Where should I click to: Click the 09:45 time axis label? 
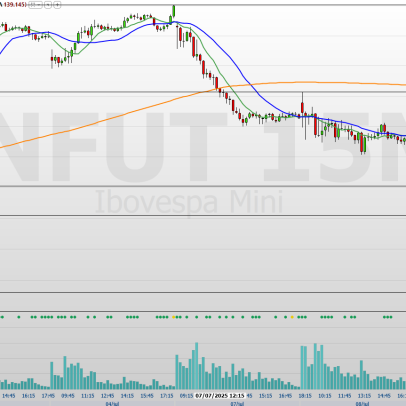coord(68,396)
